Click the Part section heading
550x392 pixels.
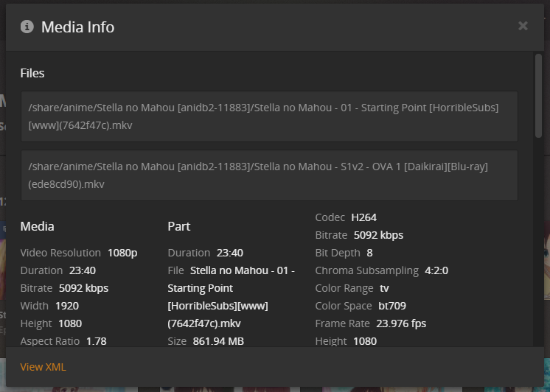179,226
